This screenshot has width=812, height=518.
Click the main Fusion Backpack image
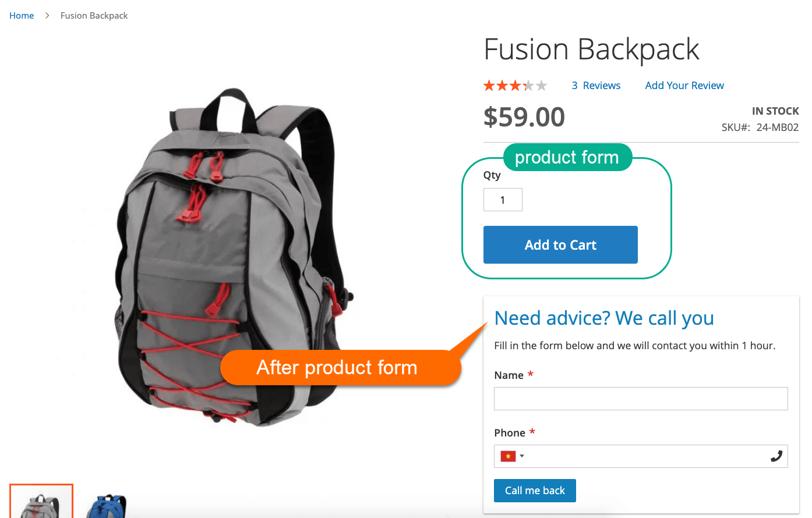[x=233, y=257]
